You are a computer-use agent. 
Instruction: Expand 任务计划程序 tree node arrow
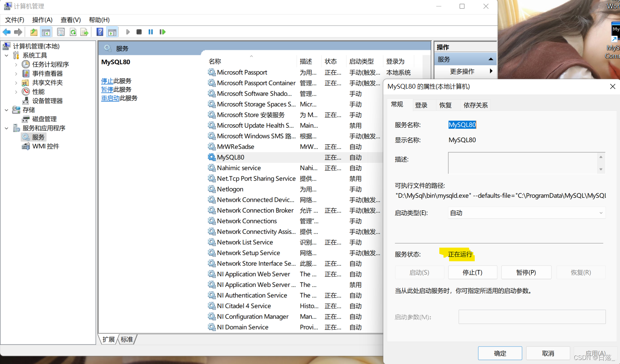(x=16, y=64)
